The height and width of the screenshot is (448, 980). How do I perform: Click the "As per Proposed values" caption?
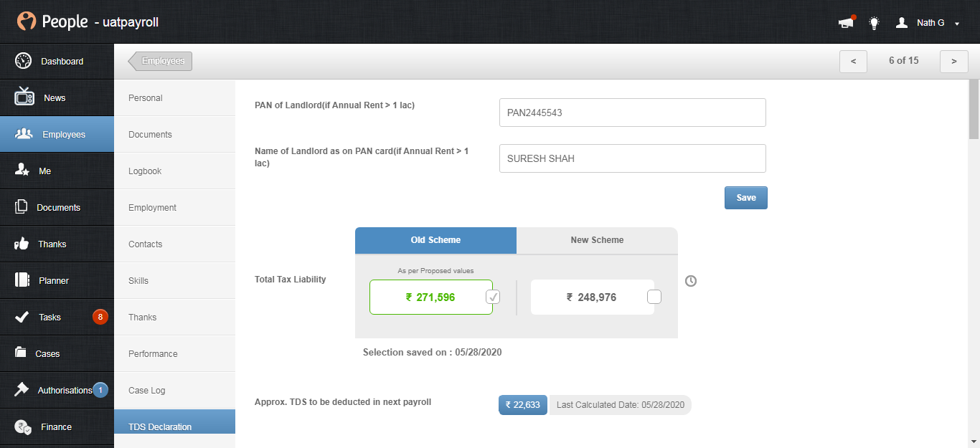tap(435, 271)
